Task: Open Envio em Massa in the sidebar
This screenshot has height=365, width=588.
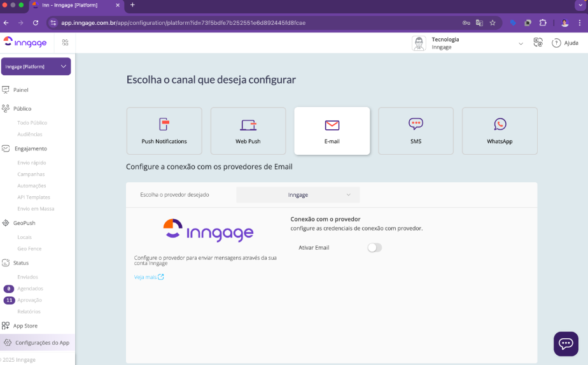Action: pos(36,209)
